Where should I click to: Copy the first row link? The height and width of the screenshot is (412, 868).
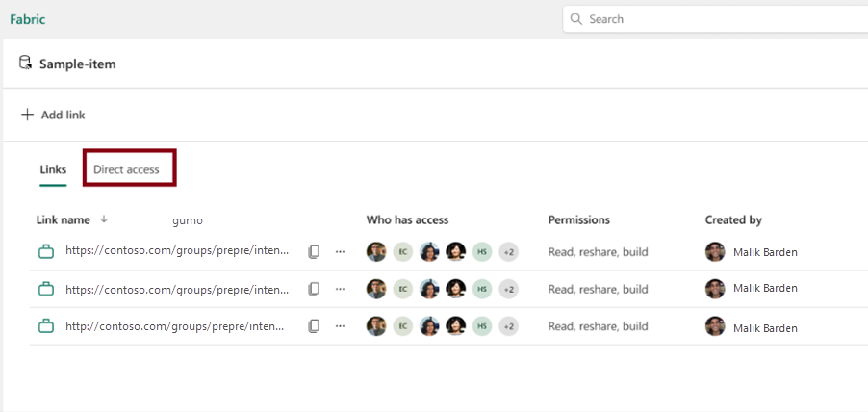[314, 252]
